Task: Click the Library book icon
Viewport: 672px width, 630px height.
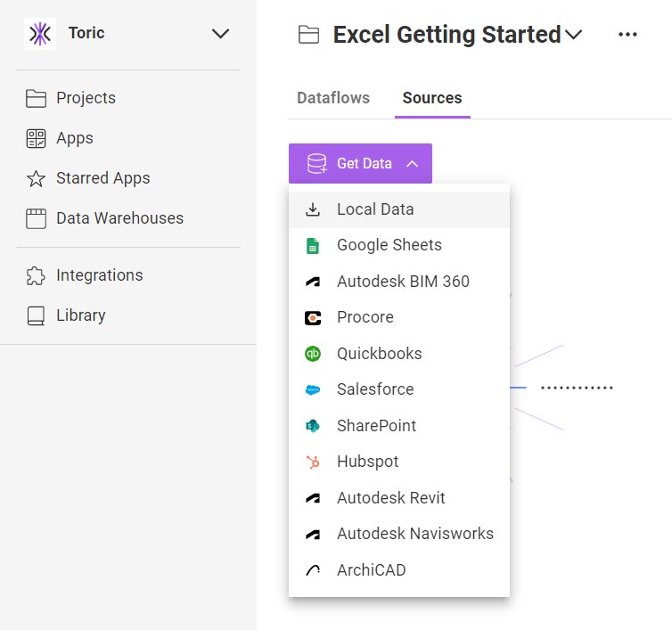Action: click(x=36, y=315)
